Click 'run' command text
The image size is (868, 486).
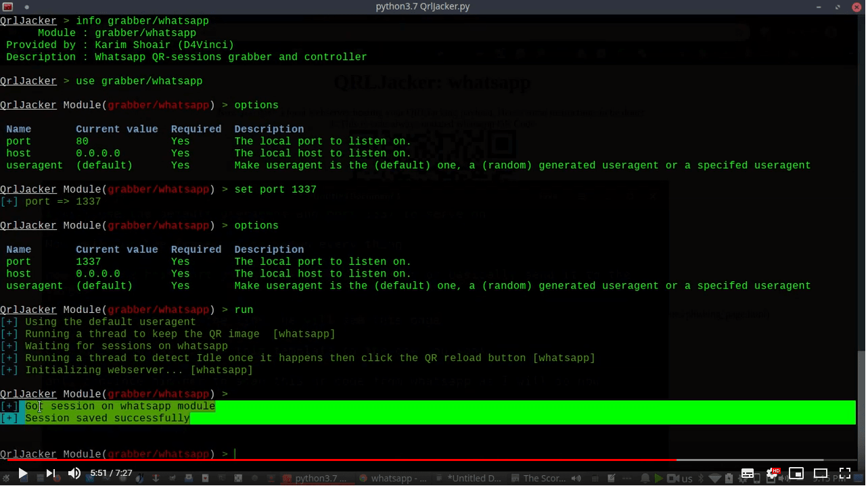(x=244, y=310)
